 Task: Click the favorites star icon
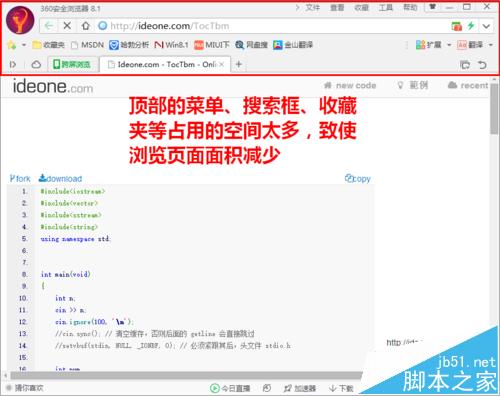tap(11, 45)
